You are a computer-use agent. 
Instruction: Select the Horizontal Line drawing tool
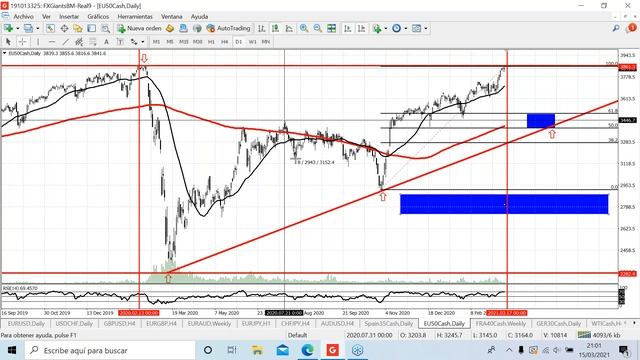click(52, 42)
